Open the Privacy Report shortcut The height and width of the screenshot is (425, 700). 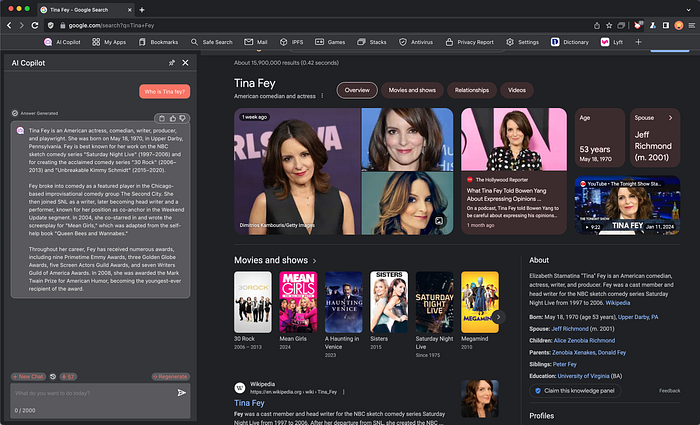(470, 42)
